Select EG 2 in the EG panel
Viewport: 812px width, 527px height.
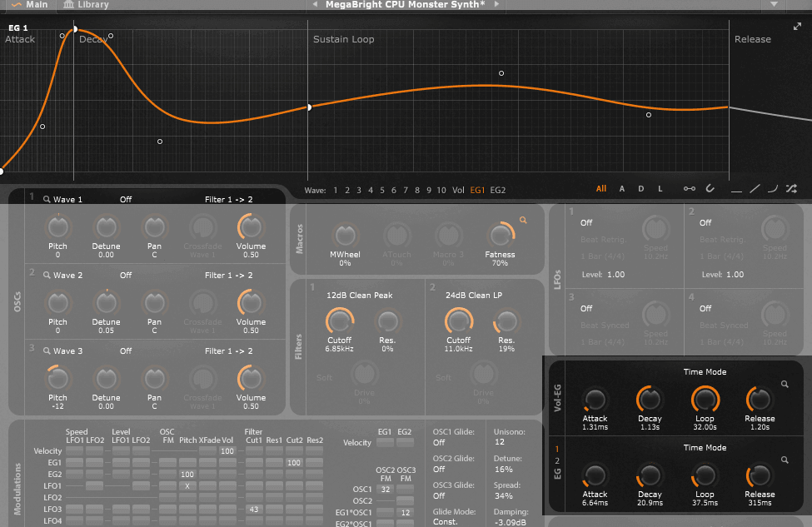coord(557,460)
